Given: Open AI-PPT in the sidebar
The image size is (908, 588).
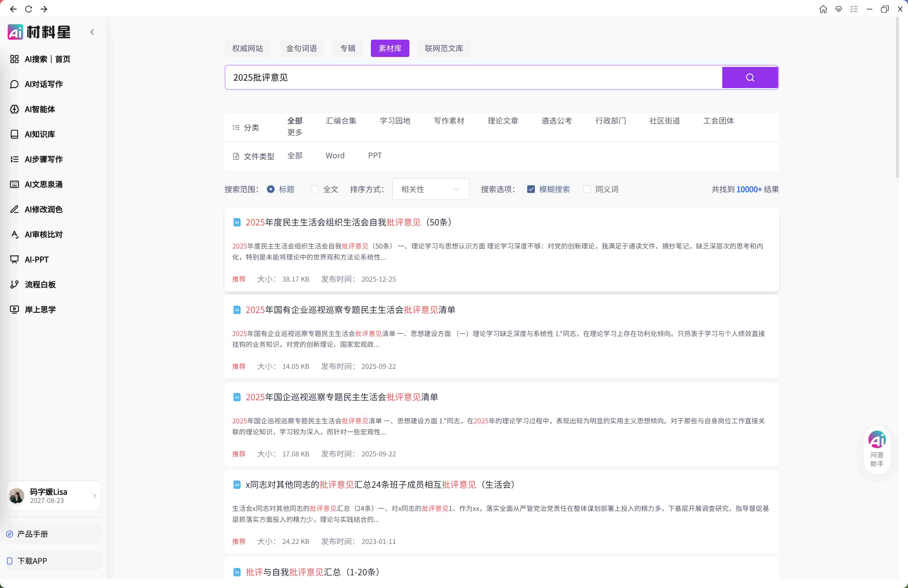Looking at the screenshot, I should tap(37, 260).
